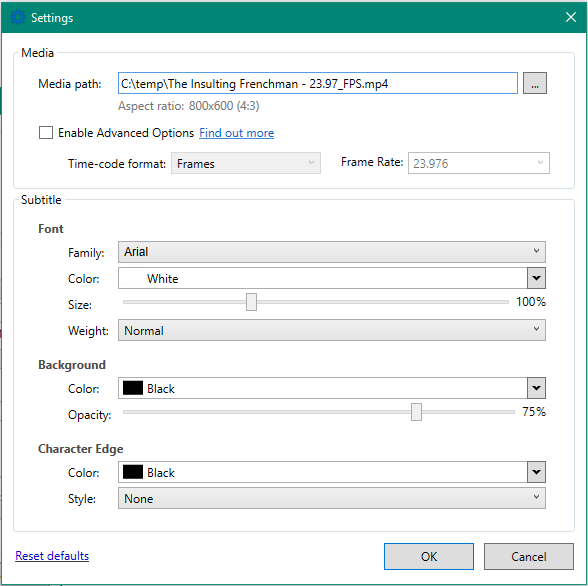The image size is (588, 586).
Task: Enable Advanced Options checkbox
Action: [x=46, y=133]
